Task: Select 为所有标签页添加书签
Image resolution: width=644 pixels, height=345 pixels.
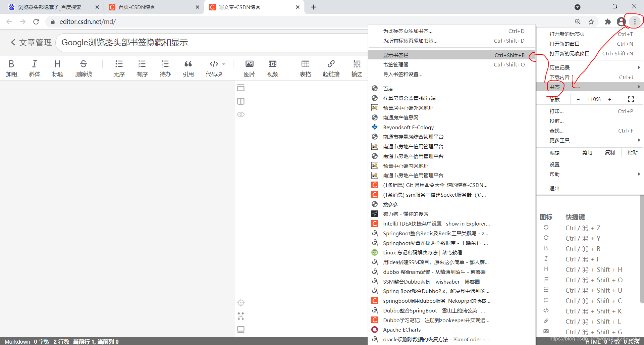Action: 451,41
